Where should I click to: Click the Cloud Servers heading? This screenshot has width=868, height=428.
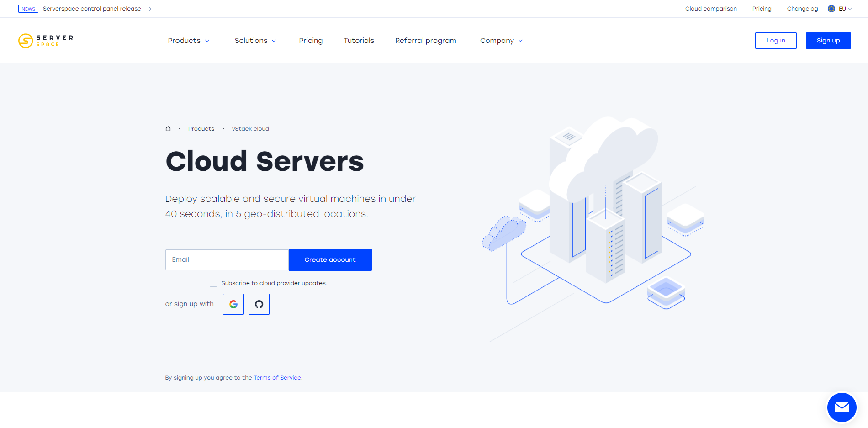[x=265, y=161]
